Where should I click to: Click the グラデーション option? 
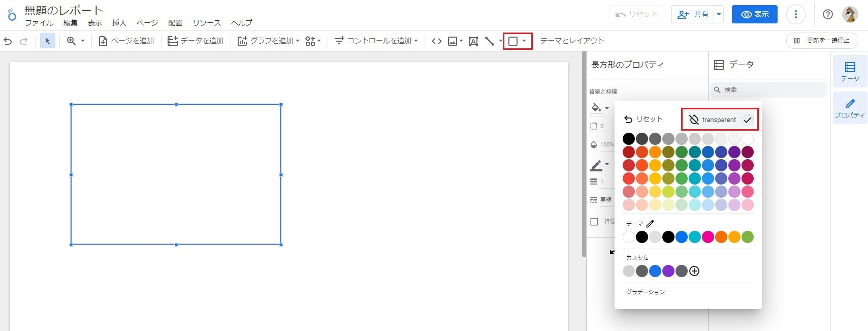tap(646, 292)
